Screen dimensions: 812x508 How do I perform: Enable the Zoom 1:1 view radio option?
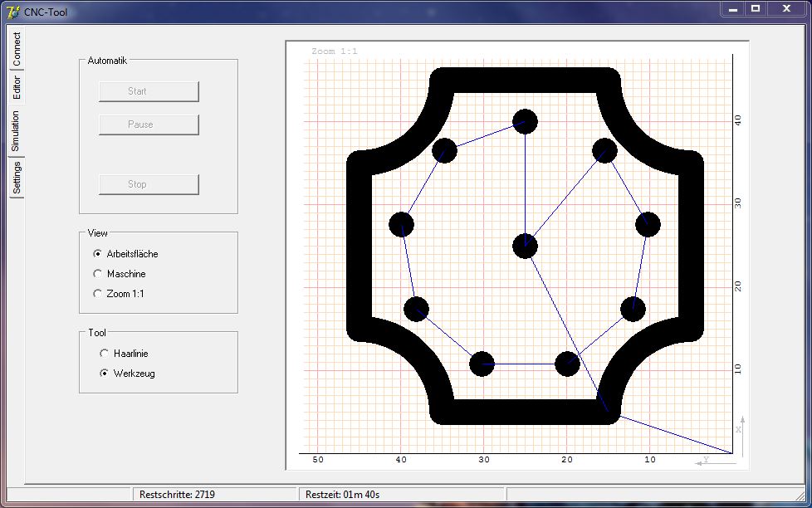[x=98, y=294]
